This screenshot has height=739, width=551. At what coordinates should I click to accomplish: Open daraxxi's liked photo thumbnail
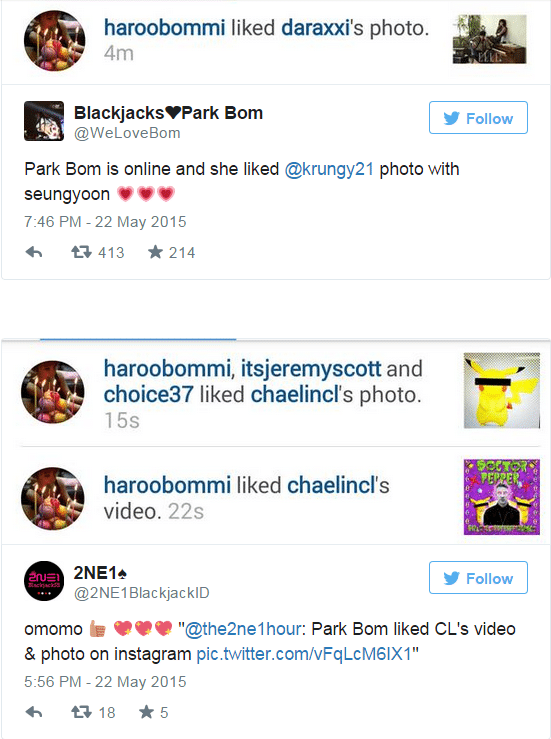pyautogui.click(x=489, y=39)
